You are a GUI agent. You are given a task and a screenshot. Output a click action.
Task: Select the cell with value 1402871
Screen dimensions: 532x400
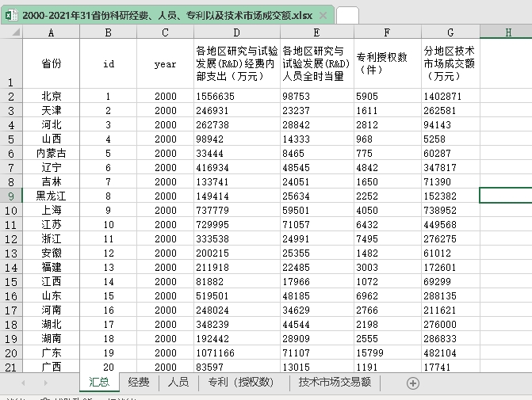(450, 96)
